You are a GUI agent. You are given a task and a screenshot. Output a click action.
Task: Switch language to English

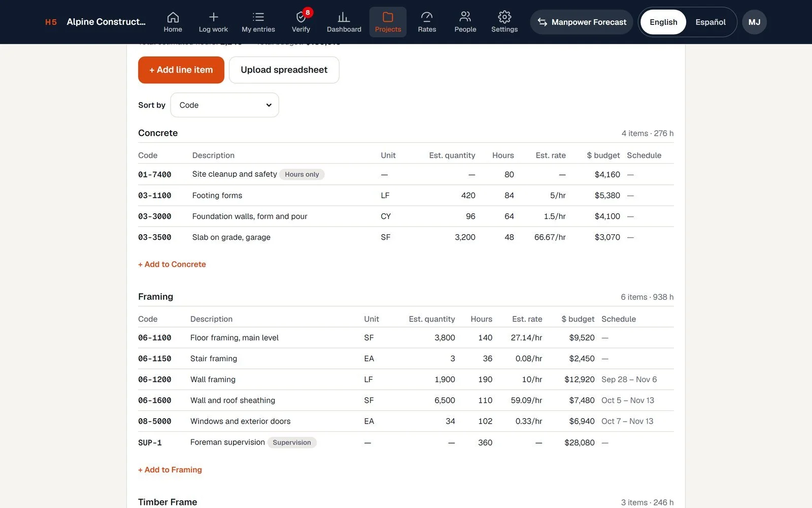click(x=663, y=22)
